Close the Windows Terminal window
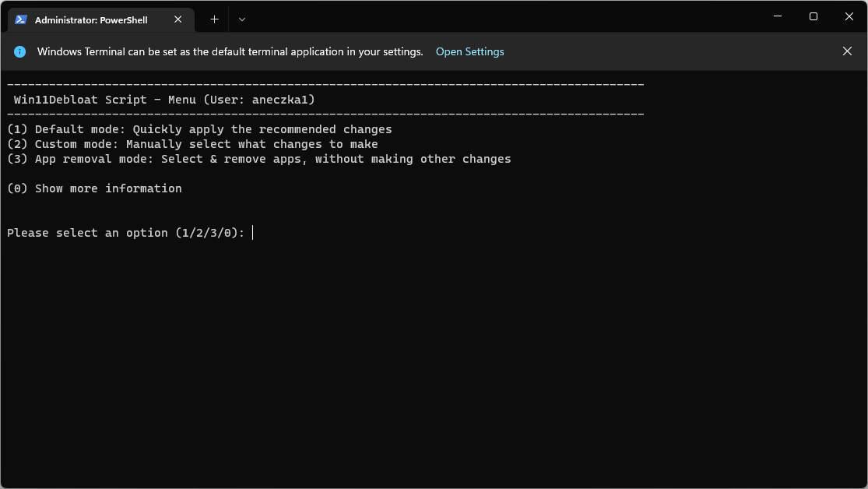Viewport: 868px width, 489px height. 849,16
